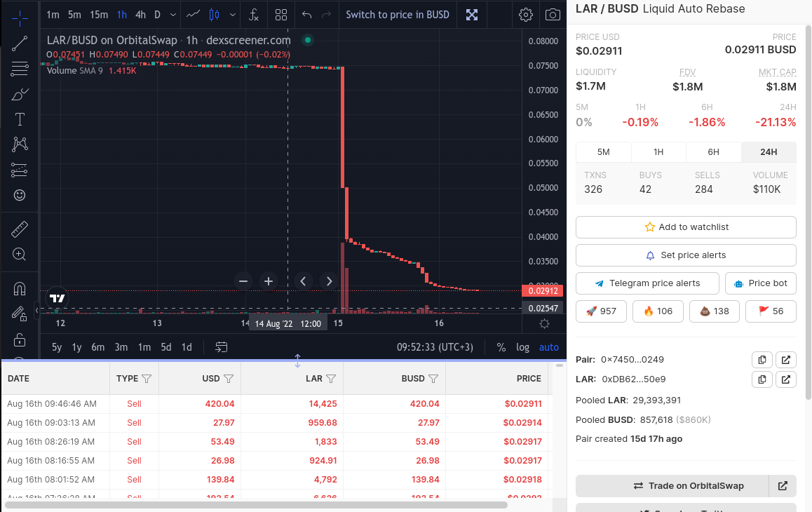Toggle magnet mode for drawings
The image size is (812, 512).
(x=20, y=289)
